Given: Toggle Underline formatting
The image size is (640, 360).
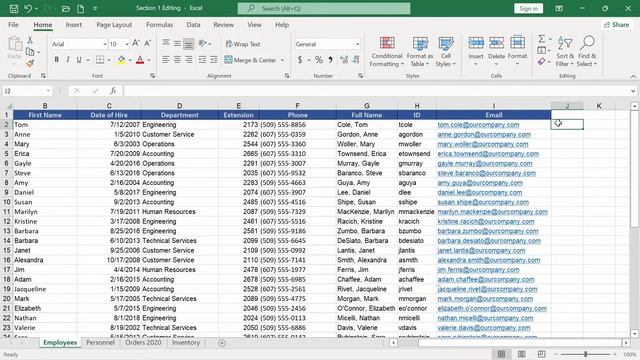Looking at the screenshot, I should coord(79,60).
